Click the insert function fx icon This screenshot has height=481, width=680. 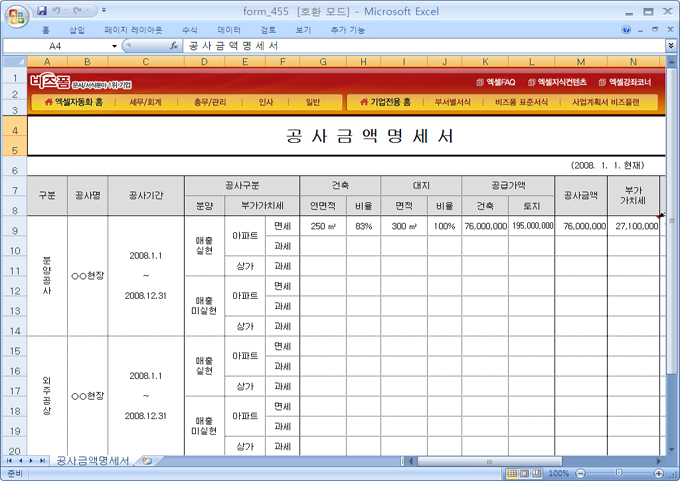tap(174, 46)
